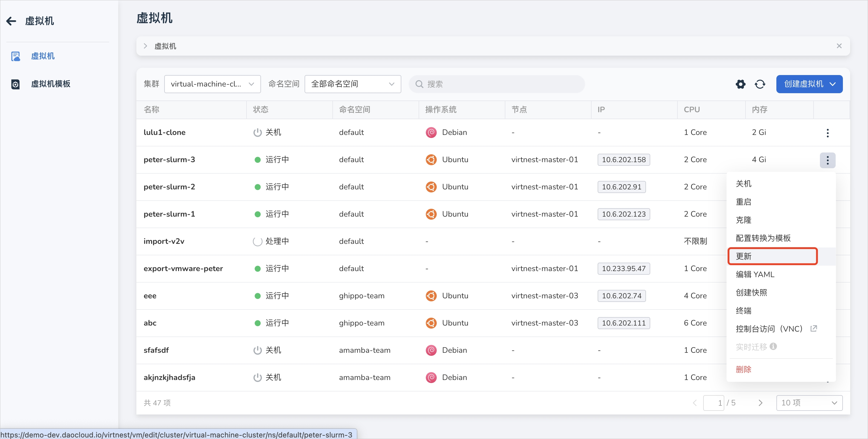Open 控制台访问 (VNC) menu item

point(781,329)
